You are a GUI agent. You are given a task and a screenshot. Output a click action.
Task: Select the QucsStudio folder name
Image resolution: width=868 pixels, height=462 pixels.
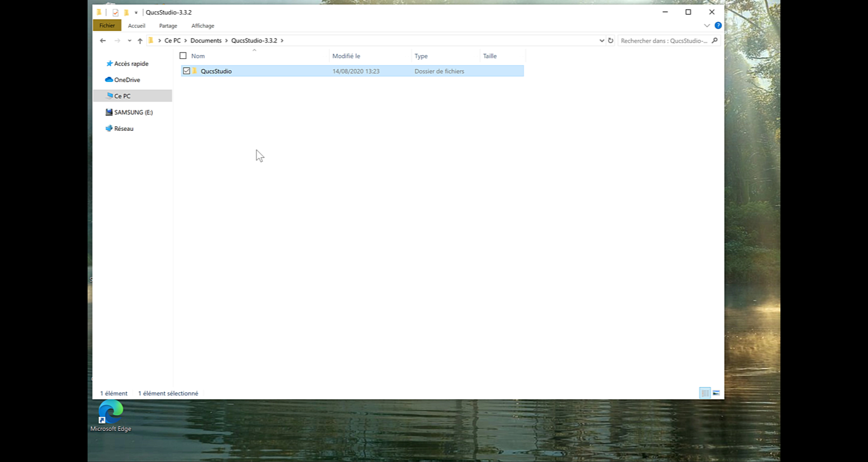[x=216, y=71]
